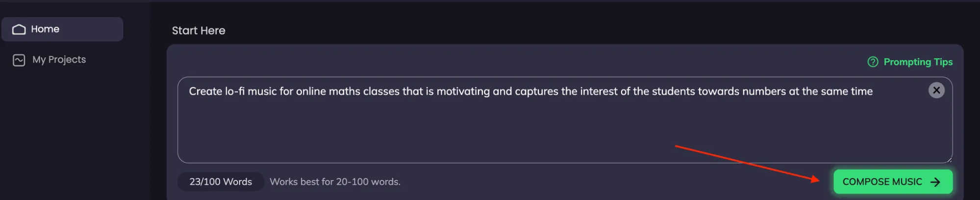The width and height of the screenshot is (980, 200).
Task: Clear the prompt with the X button
Action: pyautogui.click(x=936, y=90)
